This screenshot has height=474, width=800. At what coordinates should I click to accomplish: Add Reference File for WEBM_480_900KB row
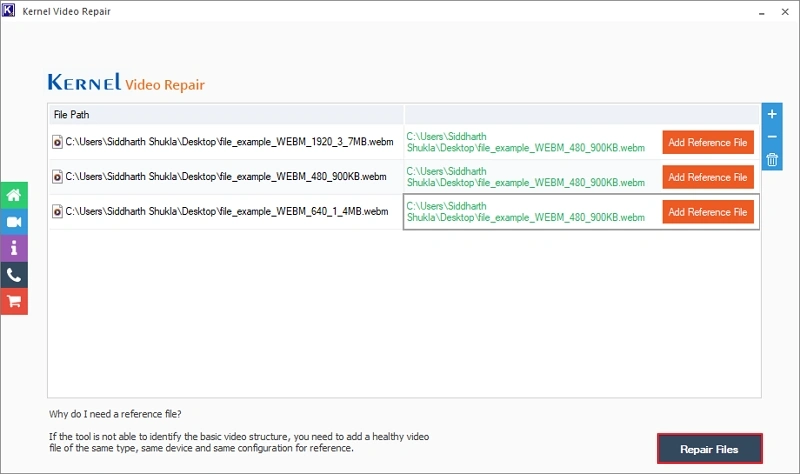[708, 177]
